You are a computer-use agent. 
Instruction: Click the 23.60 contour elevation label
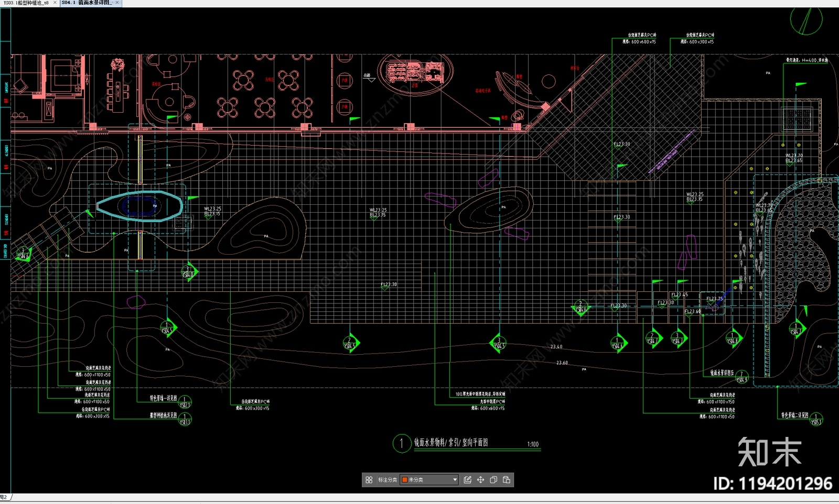pyautogui.click(x=562, y=363)
